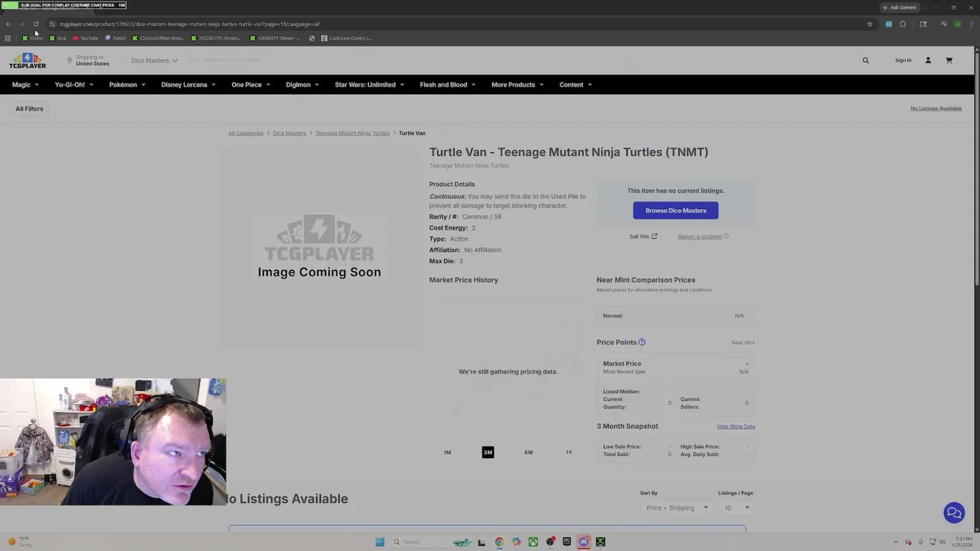Show hidden system tray icons chevron
The width and height of the screenshot is (980, 551).
pyautogui.click(x=897, y=542)
